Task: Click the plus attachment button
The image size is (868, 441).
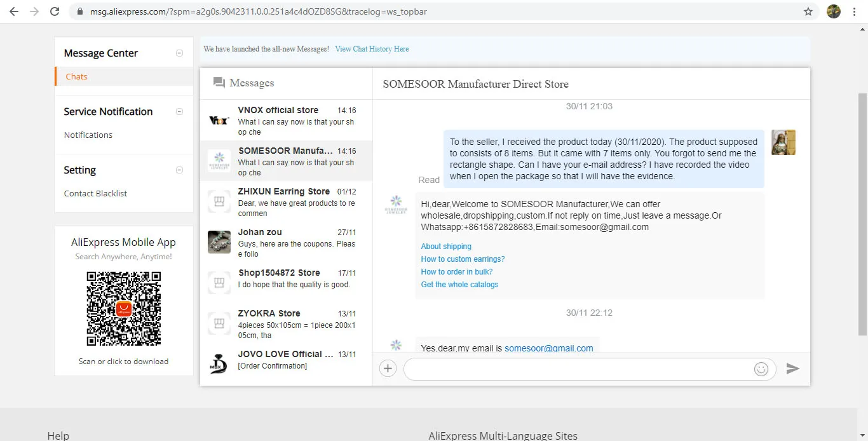Action: click(388, 369)
